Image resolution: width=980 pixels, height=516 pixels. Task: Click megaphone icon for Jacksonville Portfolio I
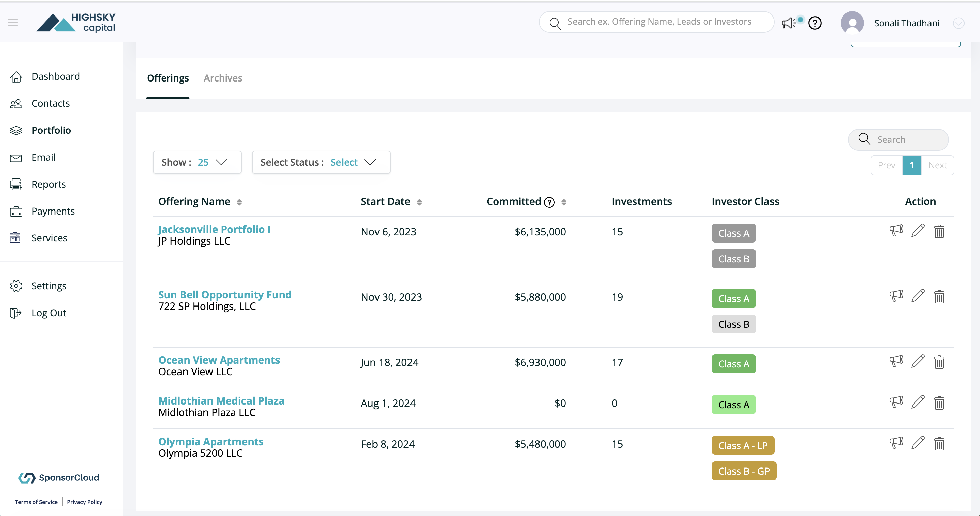[896, 231]
